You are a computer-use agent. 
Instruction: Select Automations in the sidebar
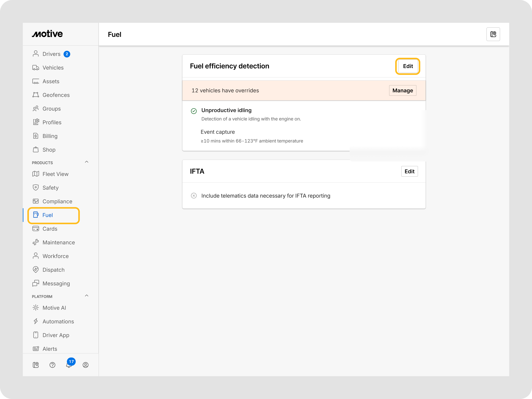(58, 321)
